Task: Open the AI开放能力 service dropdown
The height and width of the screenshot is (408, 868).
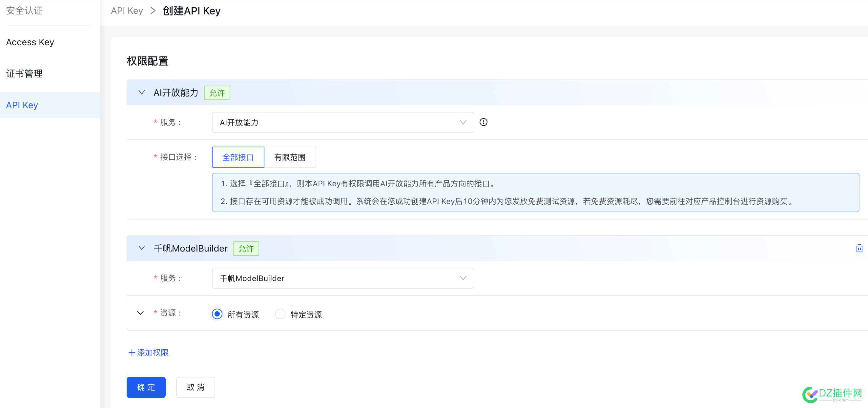Action: click(x=343, y=122)
